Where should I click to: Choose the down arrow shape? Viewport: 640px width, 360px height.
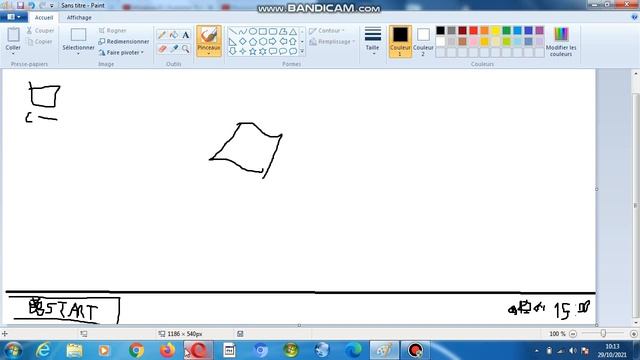tap(233, 51)
